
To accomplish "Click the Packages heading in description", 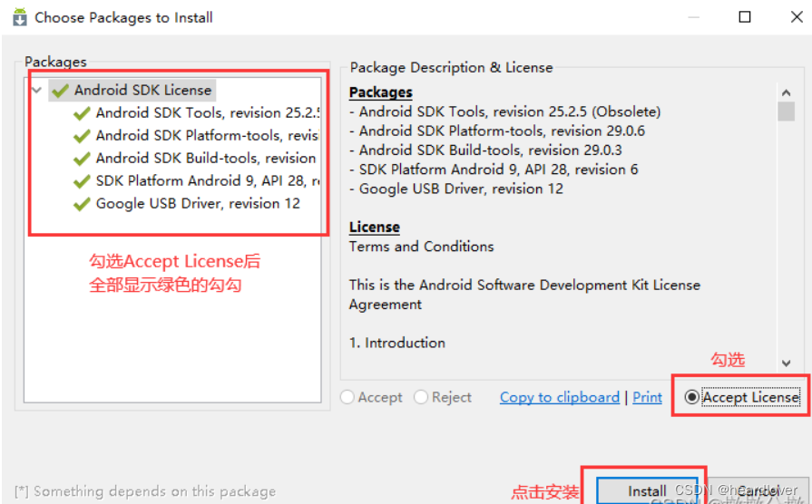I will point(381,92).
